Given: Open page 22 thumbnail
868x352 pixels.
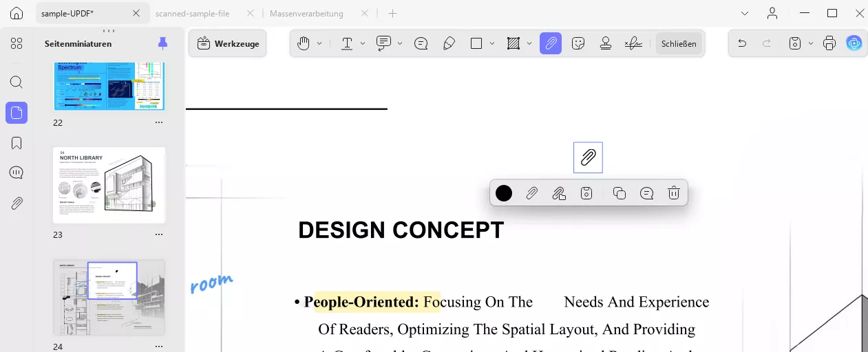Looking at the screenshot, I should tap(109, 87).
